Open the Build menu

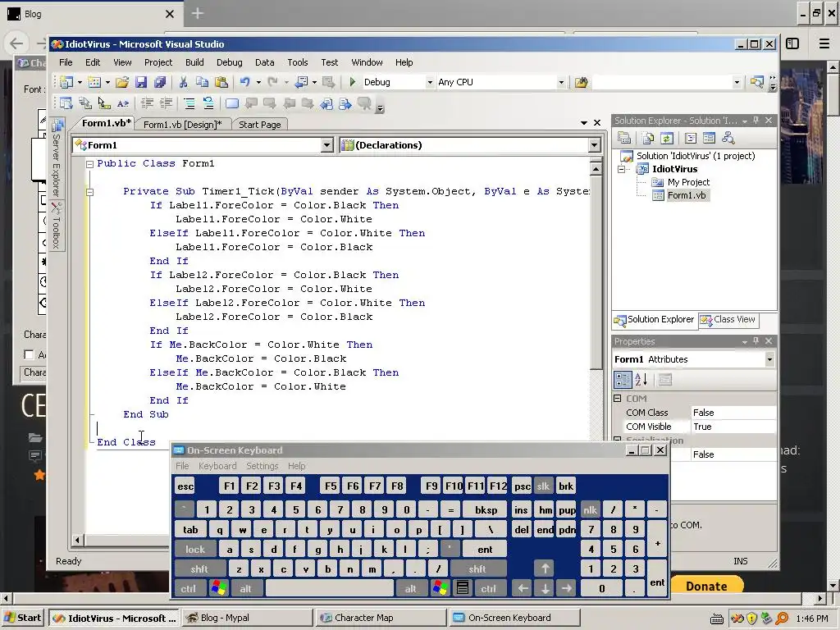click(x=194, y=62)
